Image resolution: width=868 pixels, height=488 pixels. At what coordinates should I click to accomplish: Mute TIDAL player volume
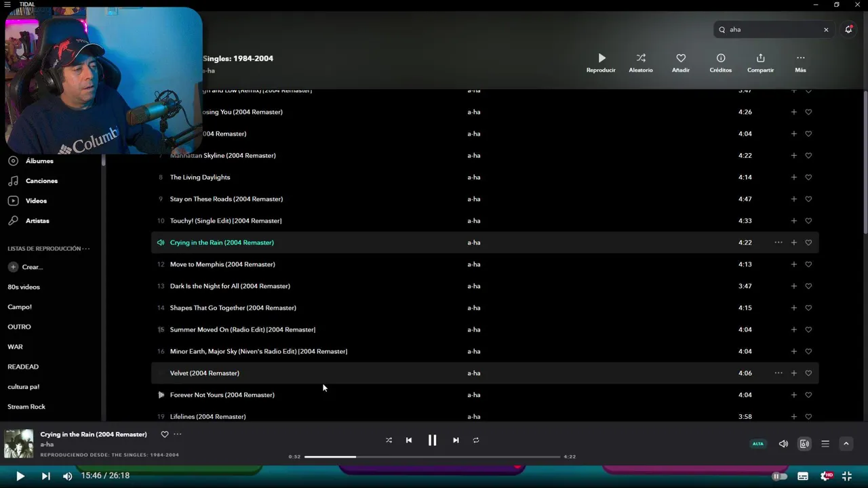pos(783,444)
